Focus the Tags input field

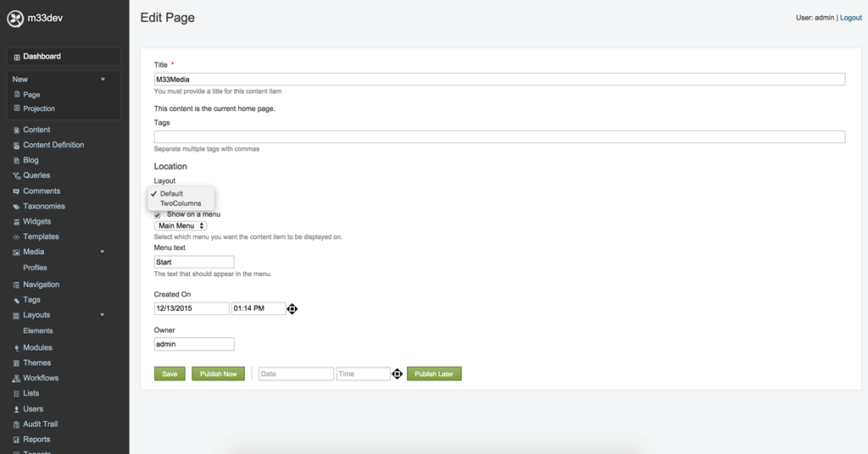[499, 137]
